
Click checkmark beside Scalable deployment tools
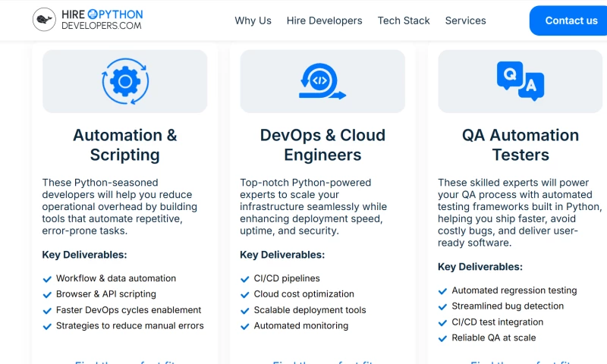pos(244,311)
